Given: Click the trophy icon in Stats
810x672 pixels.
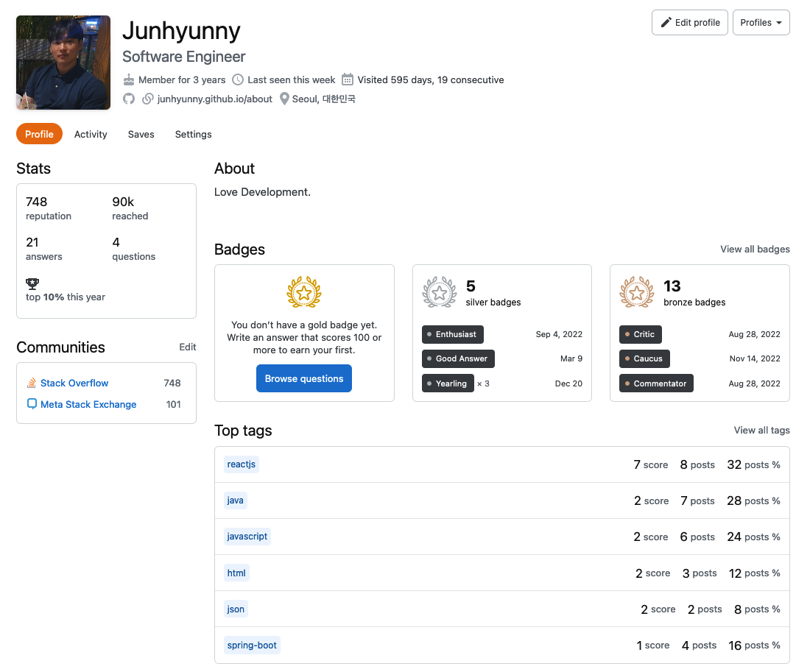Looking at the screenshot, I should click(32, 283).
